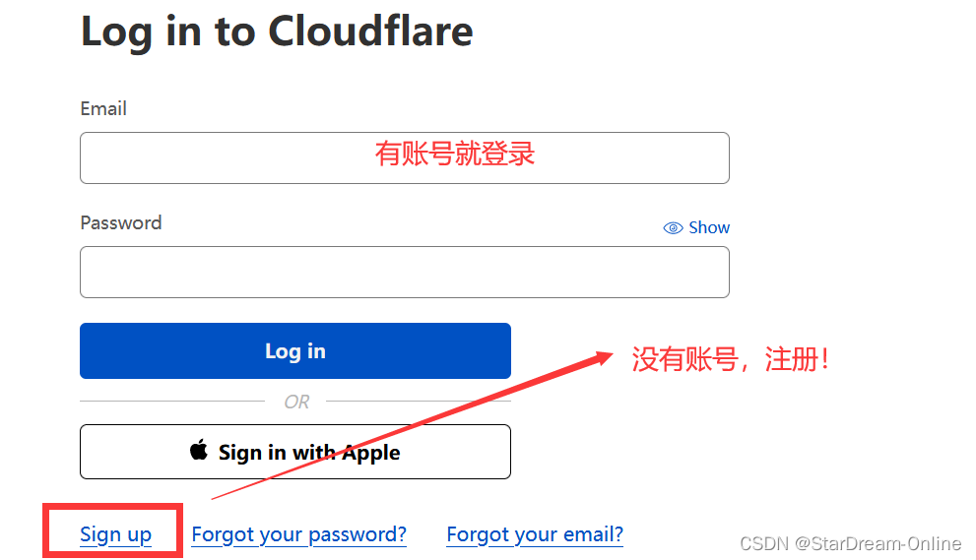Click the word Cloudflare in the title
Viewport: 976px width, 560px height.
coord(371,31)
